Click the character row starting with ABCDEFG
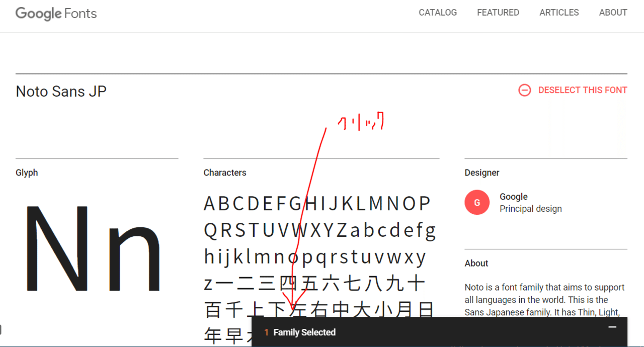 pyautogui.click(x=317, y=204)
